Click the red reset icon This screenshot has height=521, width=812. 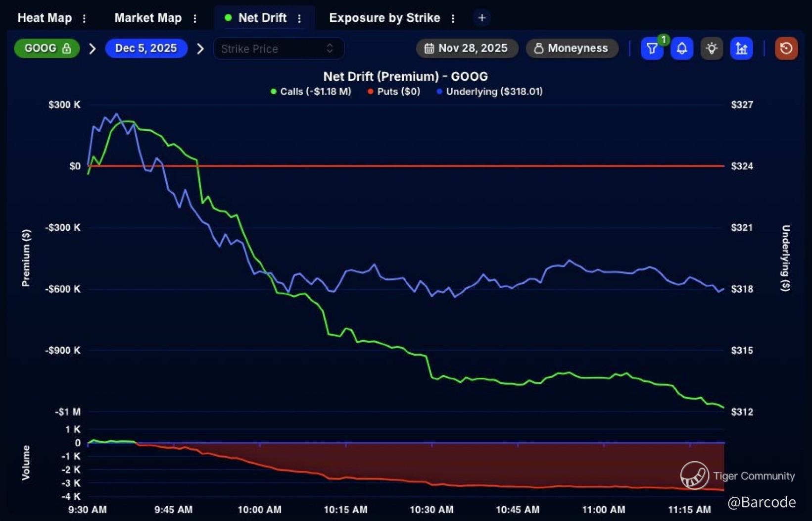click(x=786, y=49)
